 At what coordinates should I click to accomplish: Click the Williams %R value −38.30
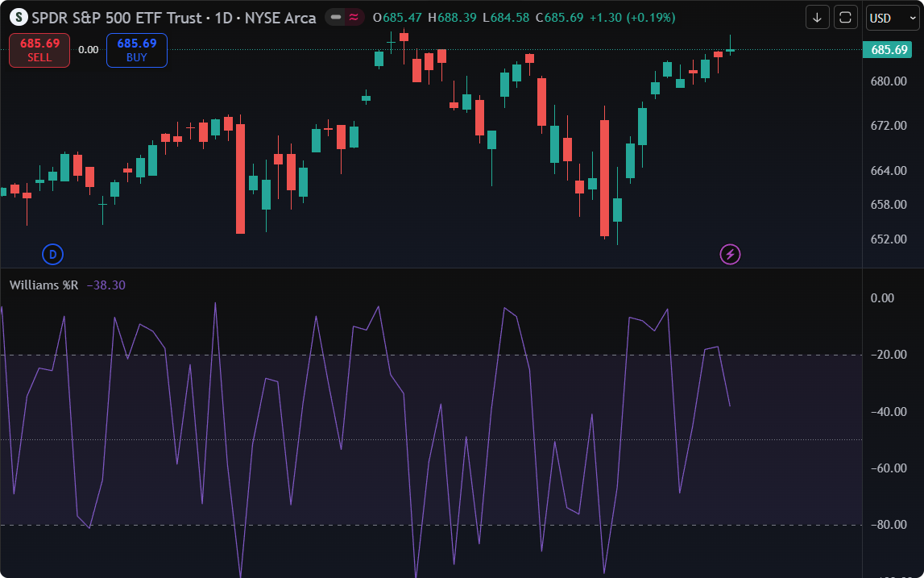[x=106, y=285]
